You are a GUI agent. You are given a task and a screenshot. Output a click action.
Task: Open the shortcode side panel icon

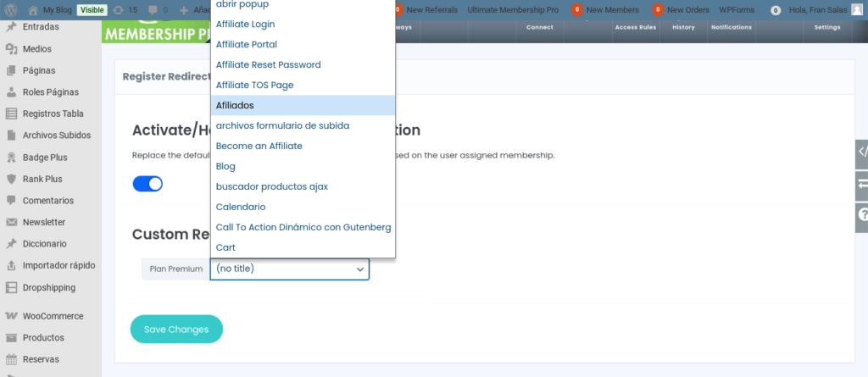tap(862, 154)
